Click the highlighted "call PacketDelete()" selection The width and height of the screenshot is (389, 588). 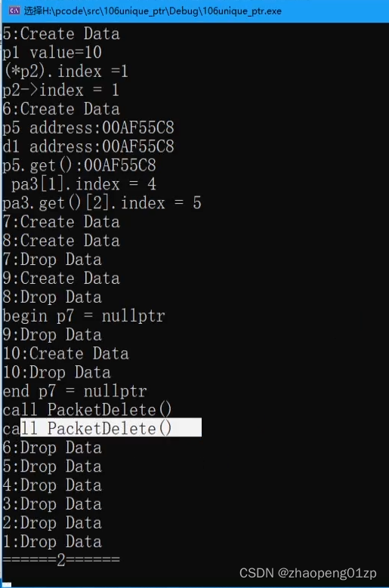[111, 427]
